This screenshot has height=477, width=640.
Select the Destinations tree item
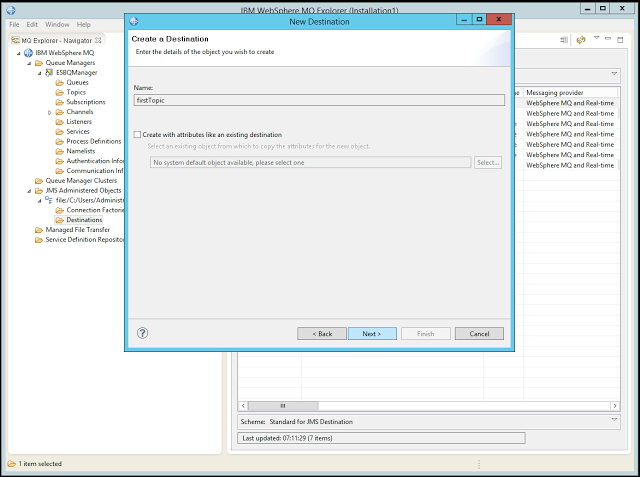(84, 220)
